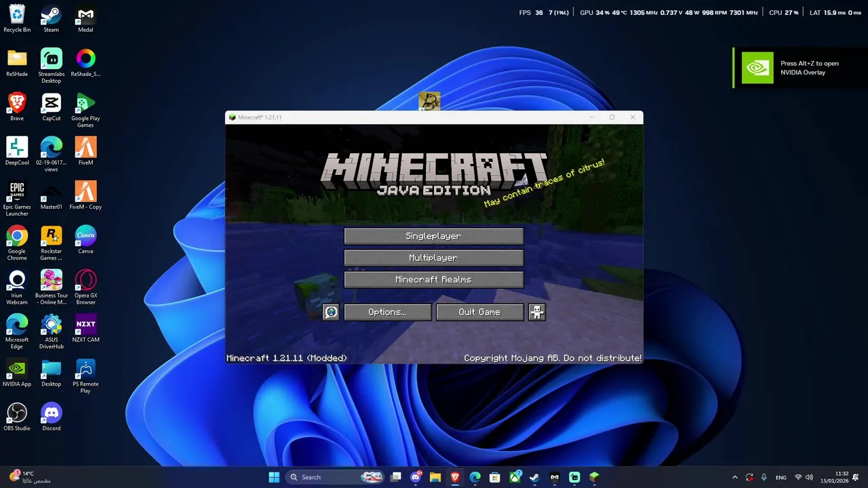Open Opera GX Browser icon
This screenshot has width=868, height=488.
tap(85, 287)
